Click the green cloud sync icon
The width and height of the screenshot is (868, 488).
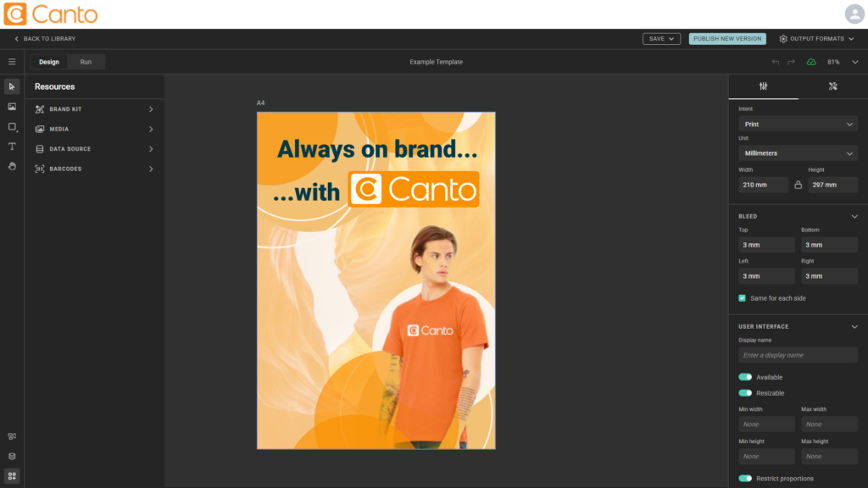(x=811, y=62)
